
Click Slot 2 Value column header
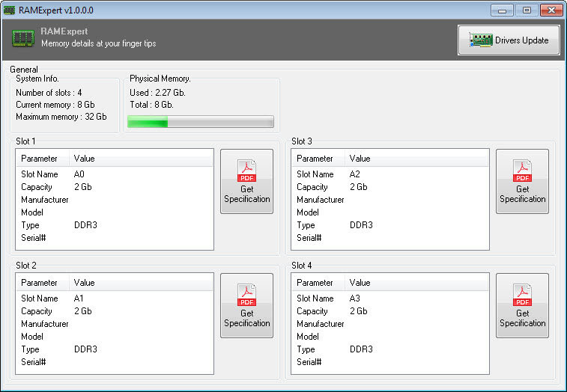tap(141, 283)
